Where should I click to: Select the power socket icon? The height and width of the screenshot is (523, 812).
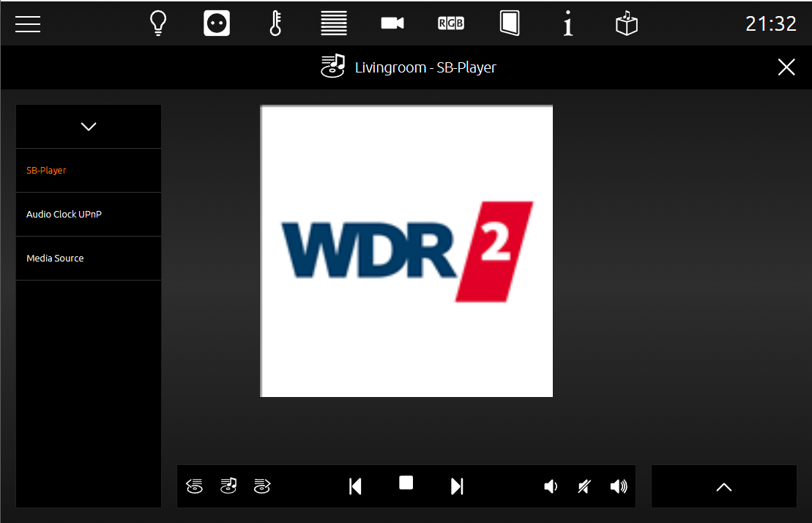pos(217,23)
